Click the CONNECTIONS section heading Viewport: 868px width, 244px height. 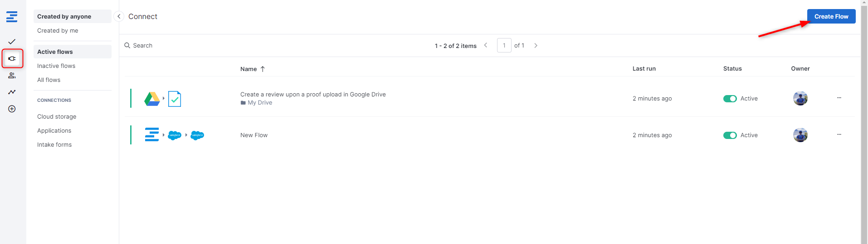click(x=54, y=100)
